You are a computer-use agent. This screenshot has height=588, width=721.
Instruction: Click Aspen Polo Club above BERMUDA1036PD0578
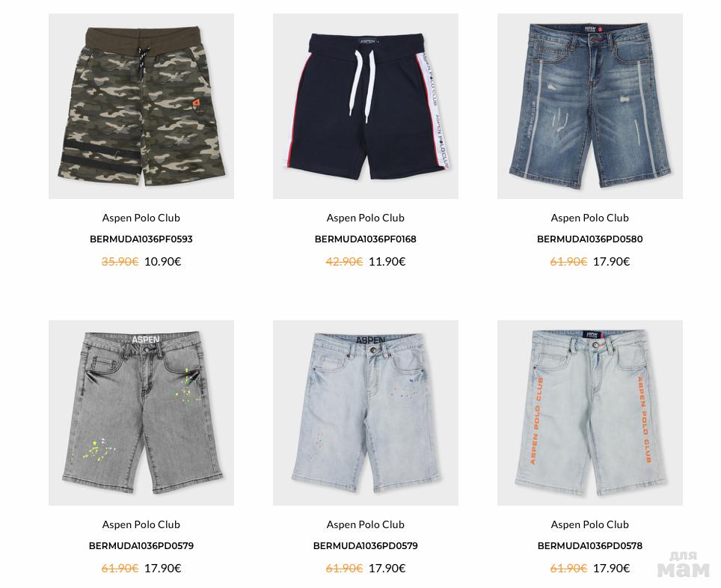pyautogui.click(x=590, y=524)
